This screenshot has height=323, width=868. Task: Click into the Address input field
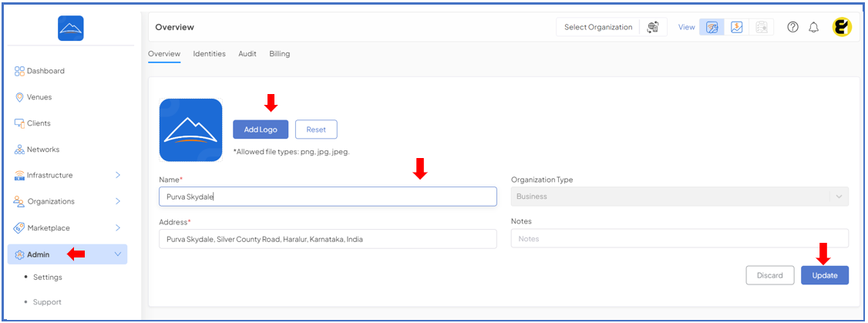click(x=328, y=239)
